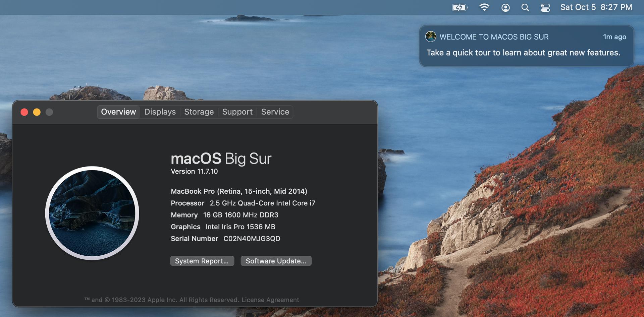Click the 2.5 GHz Quad-Core Intel Core i7 value
The height and width of the screenshot is (317, 644).
click(263, 203)
